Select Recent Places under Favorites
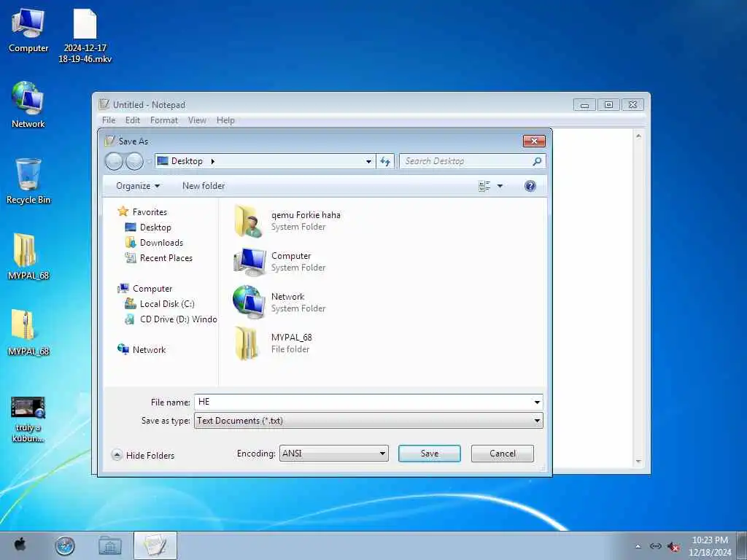 (158, 257)
